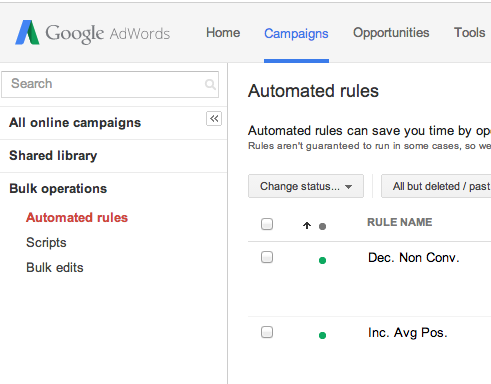Open the Opportunities tab
Viewport: 491px width, 384px height.
(x=391, y=33)
